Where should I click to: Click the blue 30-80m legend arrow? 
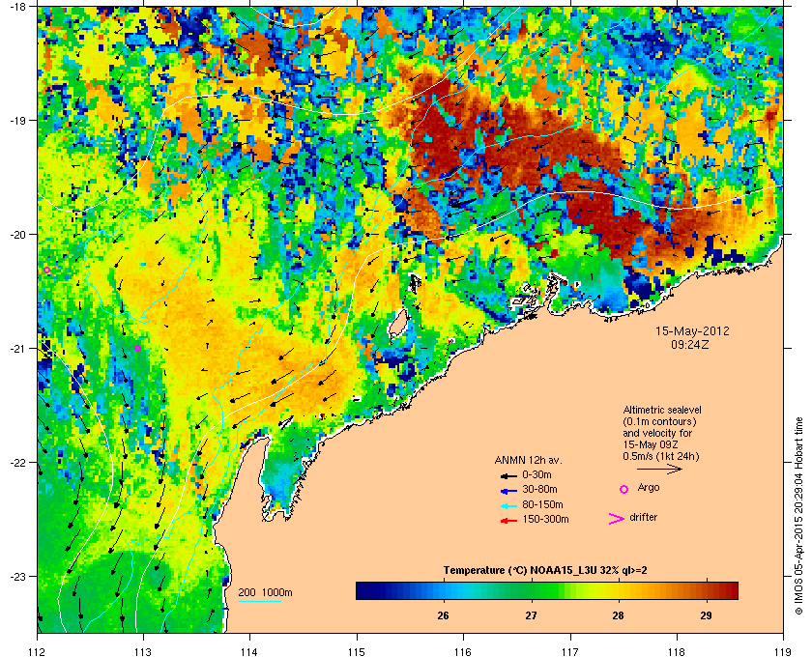(508, 490)
